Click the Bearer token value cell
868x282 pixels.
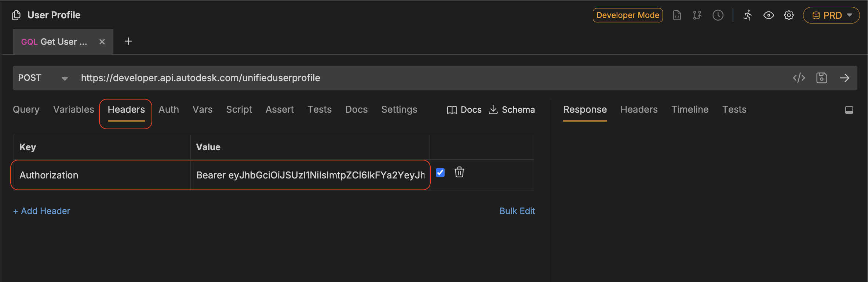click(310, 175)
